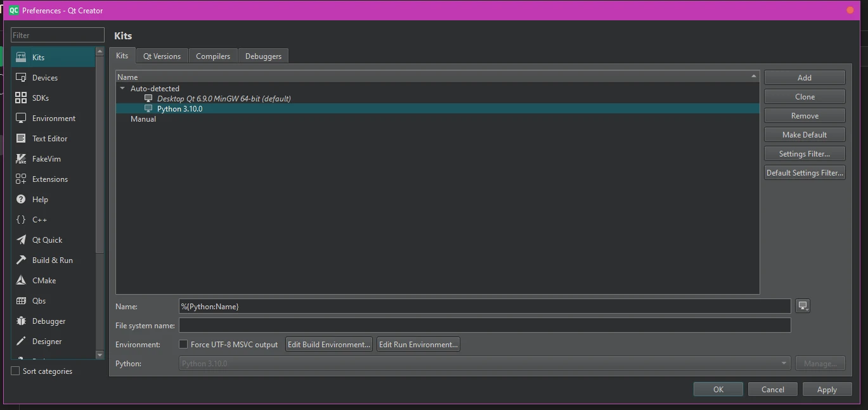
Task: Click the File system name field
Action: pos(485,325)
